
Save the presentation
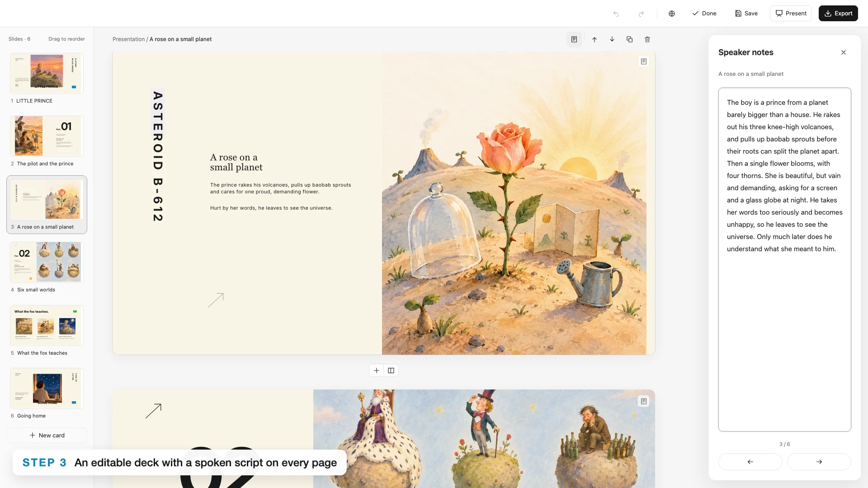point(746,14)
